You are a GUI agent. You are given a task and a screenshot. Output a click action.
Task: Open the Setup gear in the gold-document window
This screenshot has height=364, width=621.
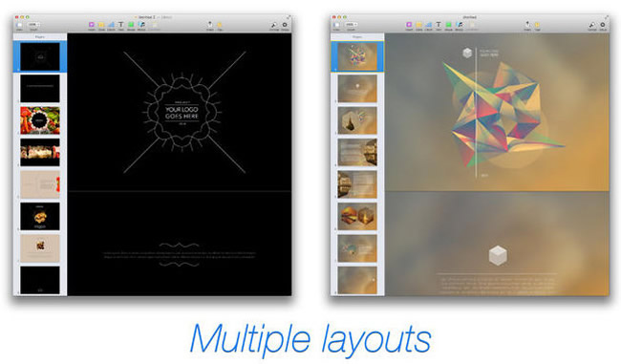point(603,26)
